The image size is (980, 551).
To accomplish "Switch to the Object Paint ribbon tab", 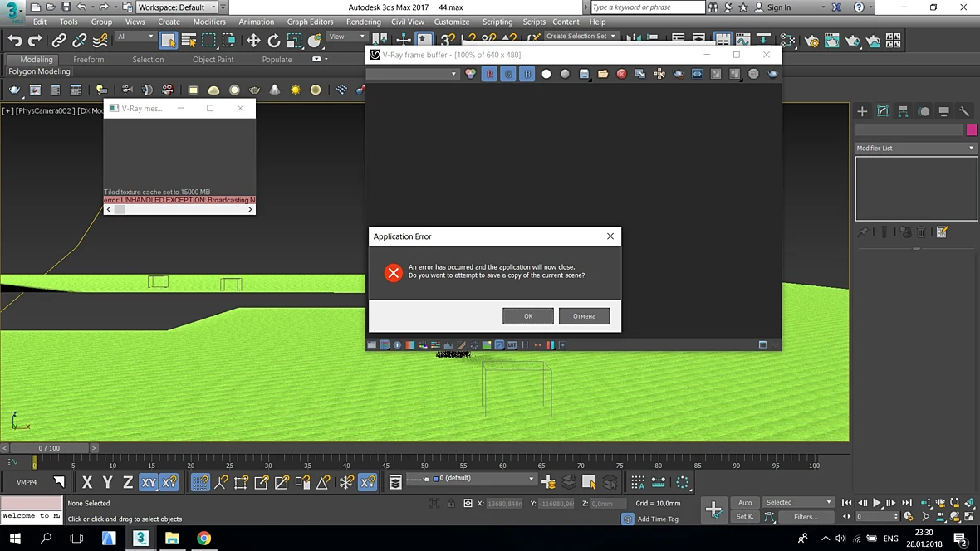I will pos(213,60).
